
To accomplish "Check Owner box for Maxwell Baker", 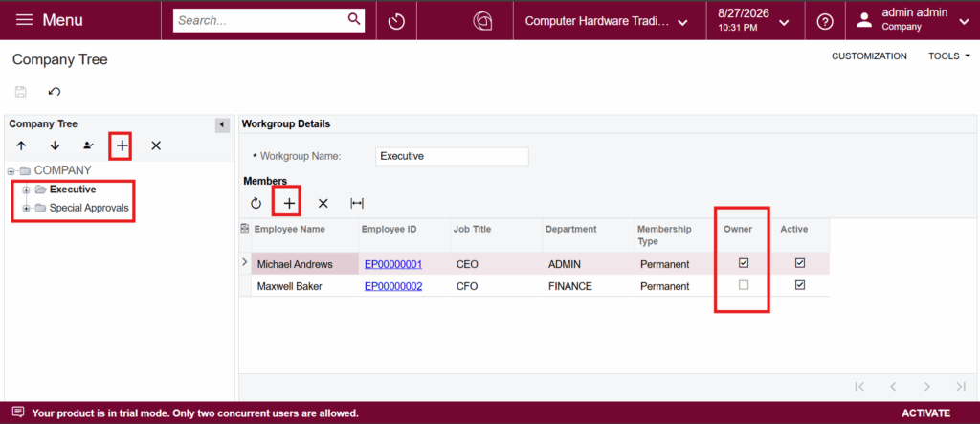I will pyautogui.click(x=743, y=285).
